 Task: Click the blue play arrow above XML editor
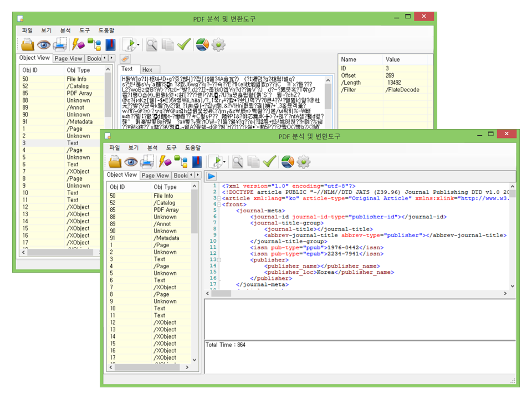(x=211, y=176)
